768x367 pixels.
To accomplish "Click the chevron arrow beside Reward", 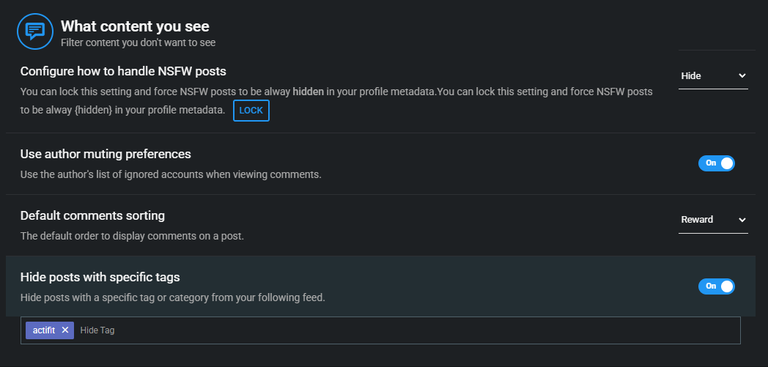I will [x=742, y=220].
